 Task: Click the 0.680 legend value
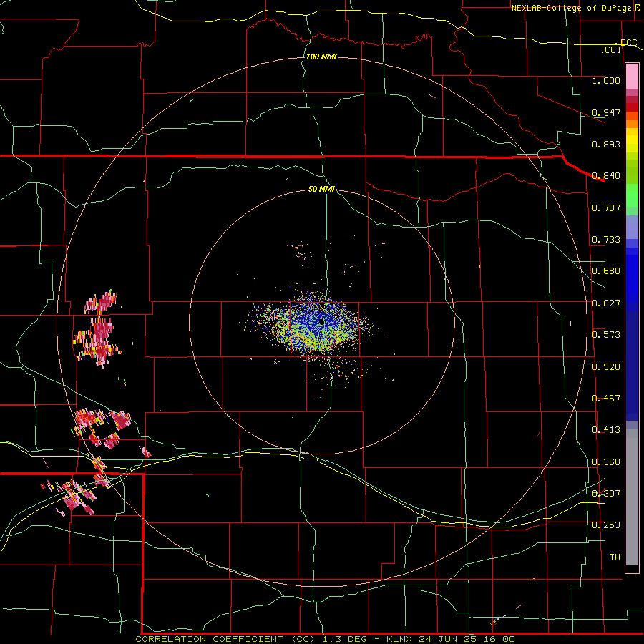606,271
